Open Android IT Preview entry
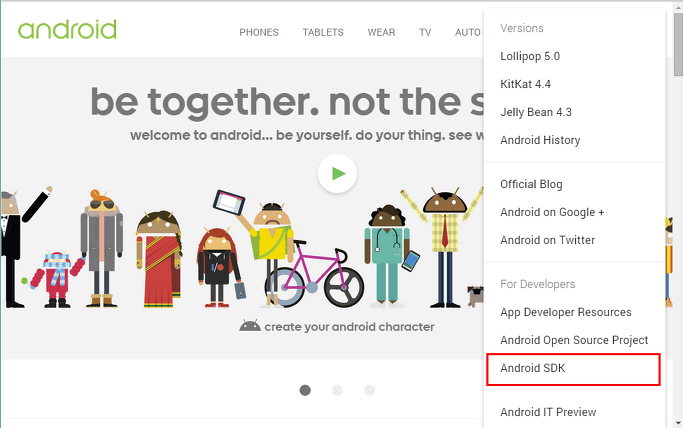The image size is (683, 428). coord(548,412)
